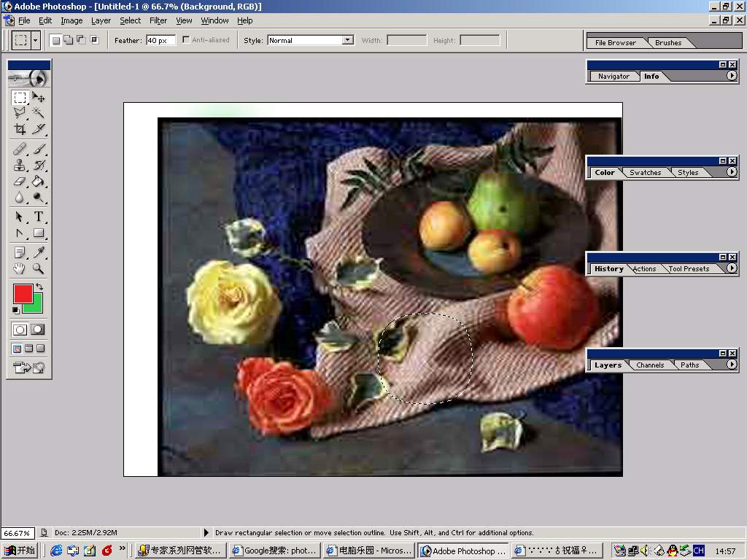
Task: Select the Hand tool
Action: pos(20,268)
